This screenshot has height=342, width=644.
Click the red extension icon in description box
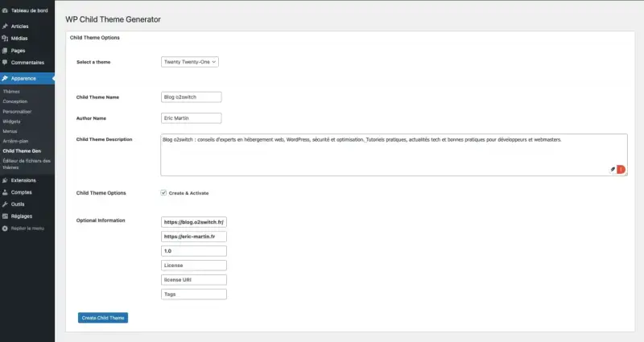(x=621, y=169)
